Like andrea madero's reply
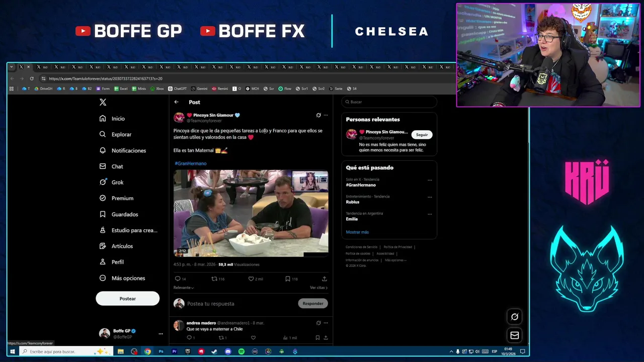The width and height of the screenshot is (644, 362). pyautogui.click(x=253, y=338)
